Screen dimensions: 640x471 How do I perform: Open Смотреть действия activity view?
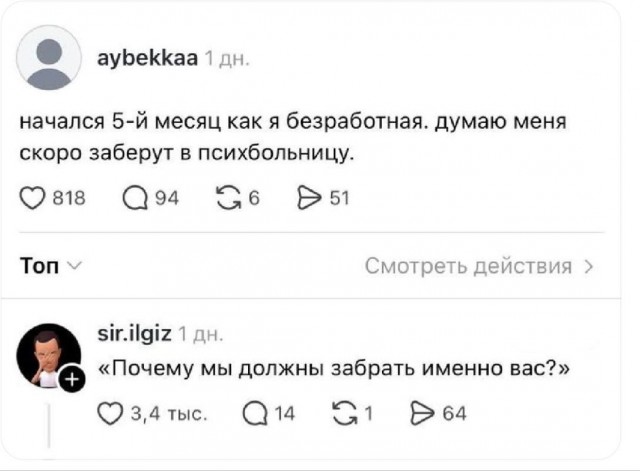tap(468, 266)
